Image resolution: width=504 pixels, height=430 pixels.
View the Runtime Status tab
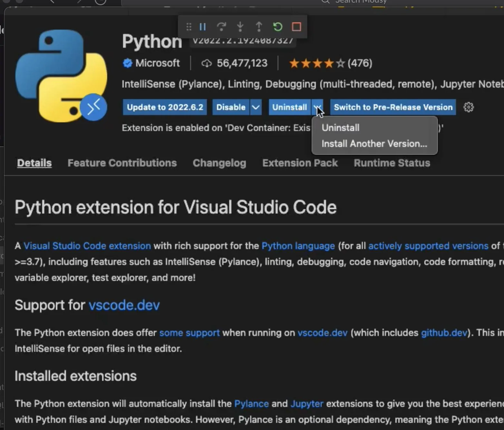pyautogui.click(x=392, y=163)
